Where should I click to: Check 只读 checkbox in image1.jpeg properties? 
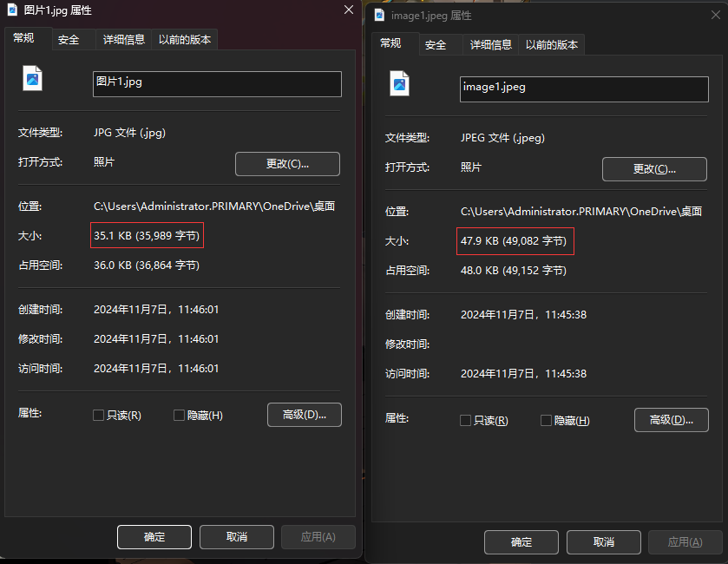coord(466,421)
